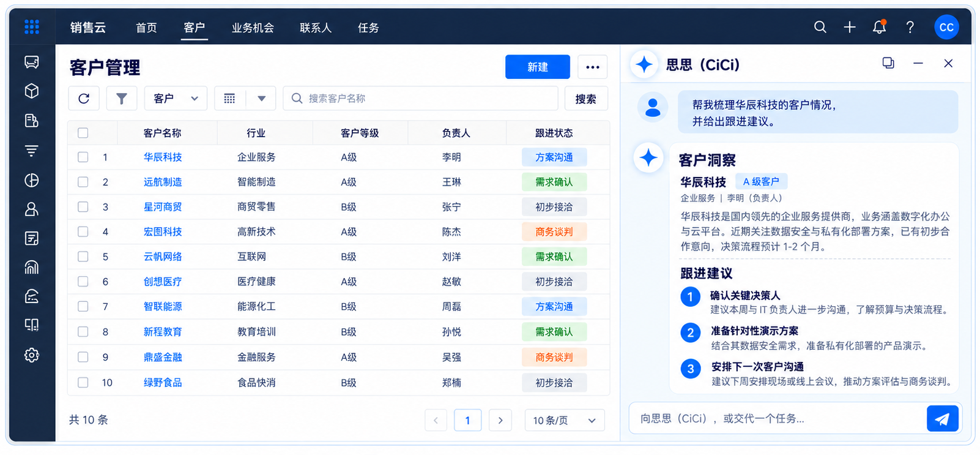Go to previous page arrow
This screenshot has height=455, width=980.
[x=436, y=420]
